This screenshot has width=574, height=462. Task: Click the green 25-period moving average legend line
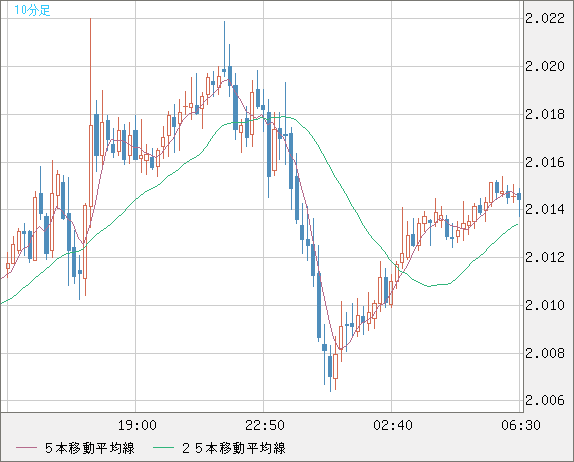163,448
